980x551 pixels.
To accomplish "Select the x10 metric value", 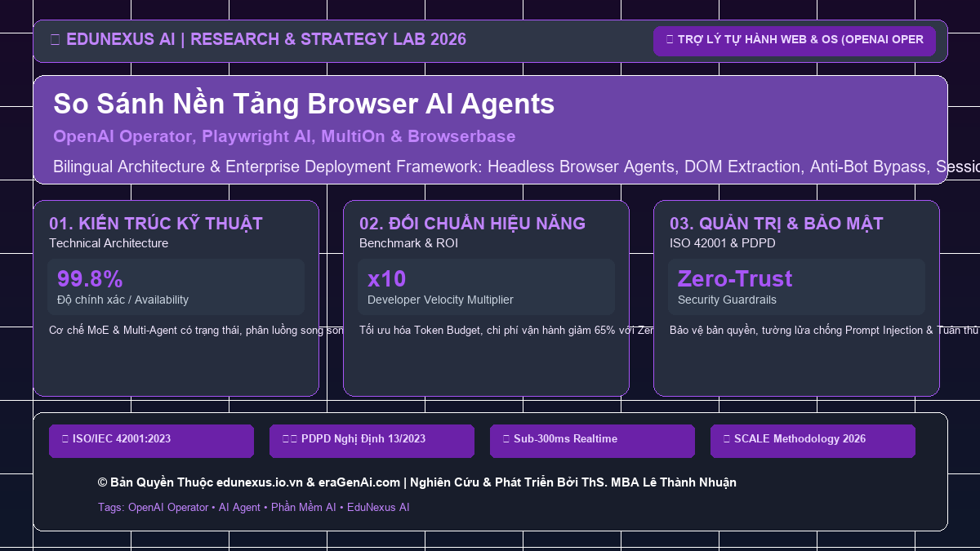I will (x=386, y=278).
